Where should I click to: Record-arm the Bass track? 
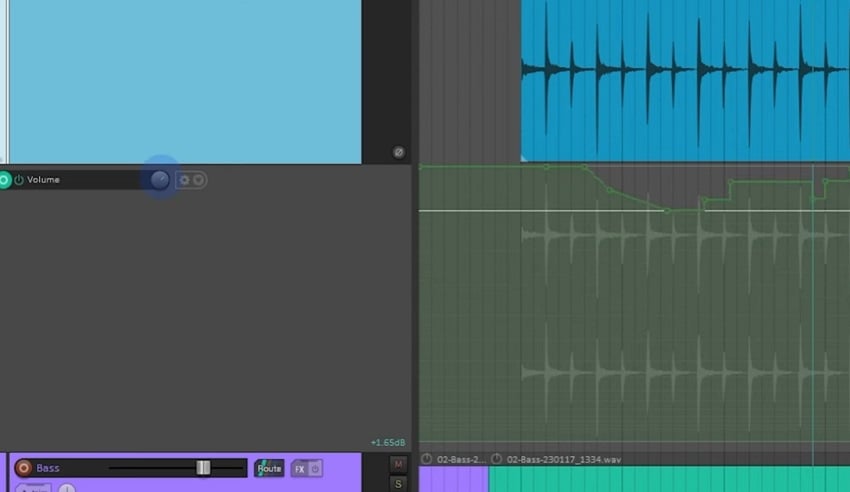click(23, 468)
